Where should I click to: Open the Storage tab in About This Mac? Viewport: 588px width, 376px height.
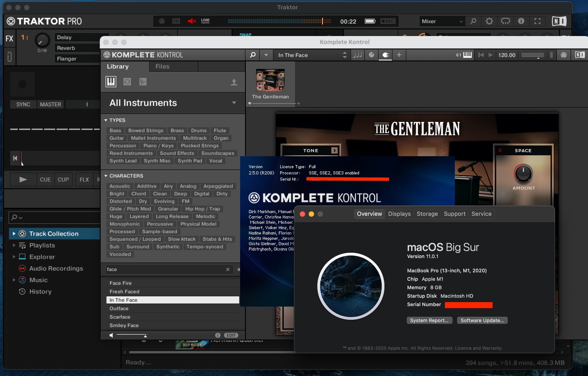click(427, 214)
